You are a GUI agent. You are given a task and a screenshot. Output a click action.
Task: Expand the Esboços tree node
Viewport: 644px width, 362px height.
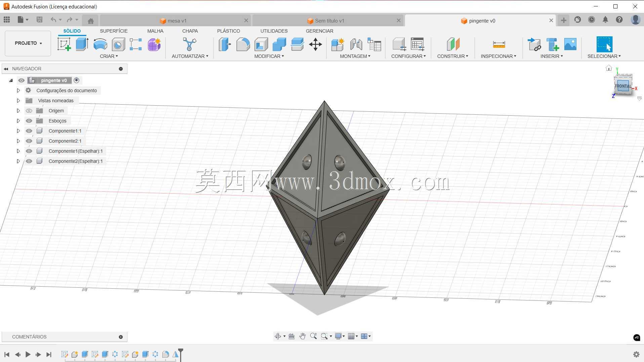[18, 121]
